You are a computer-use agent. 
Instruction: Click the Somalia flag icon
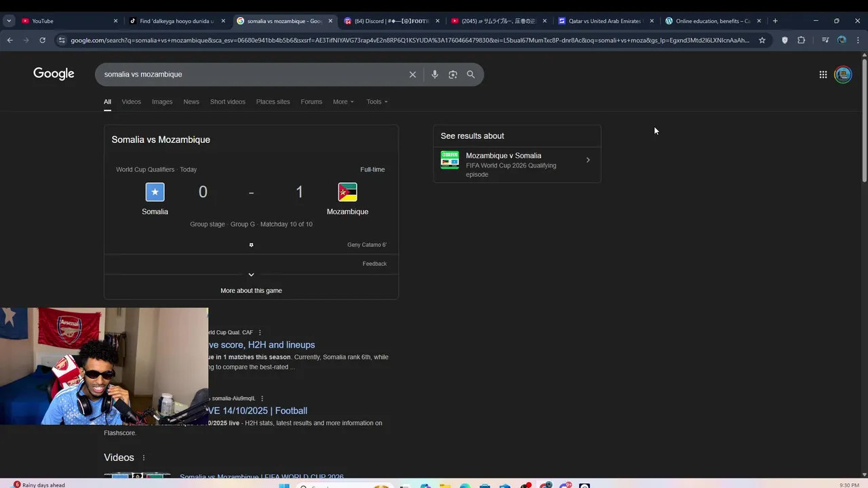155,192
